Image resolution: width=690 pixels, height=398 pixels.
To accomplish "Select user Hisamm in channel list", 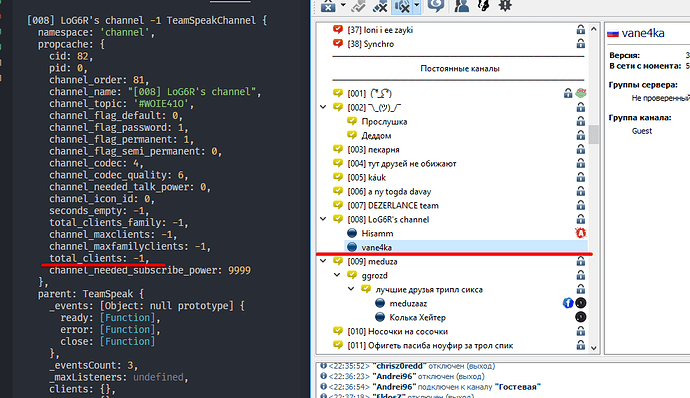I will [x=377, y=233].
